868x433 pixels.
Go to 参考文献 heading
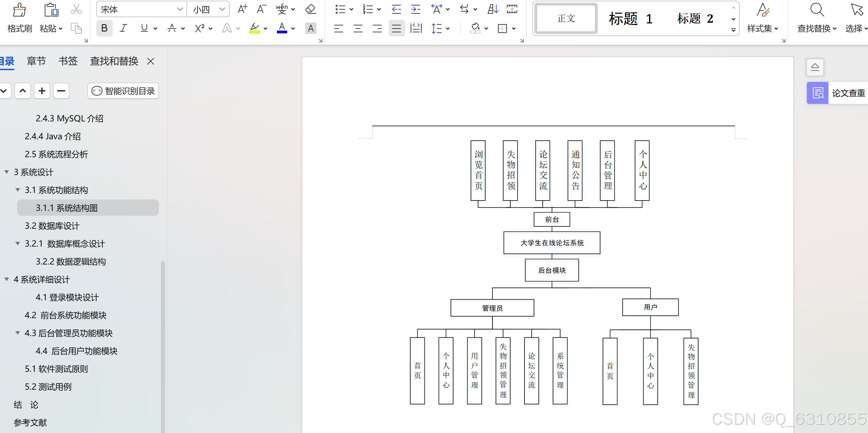point(30,422)
